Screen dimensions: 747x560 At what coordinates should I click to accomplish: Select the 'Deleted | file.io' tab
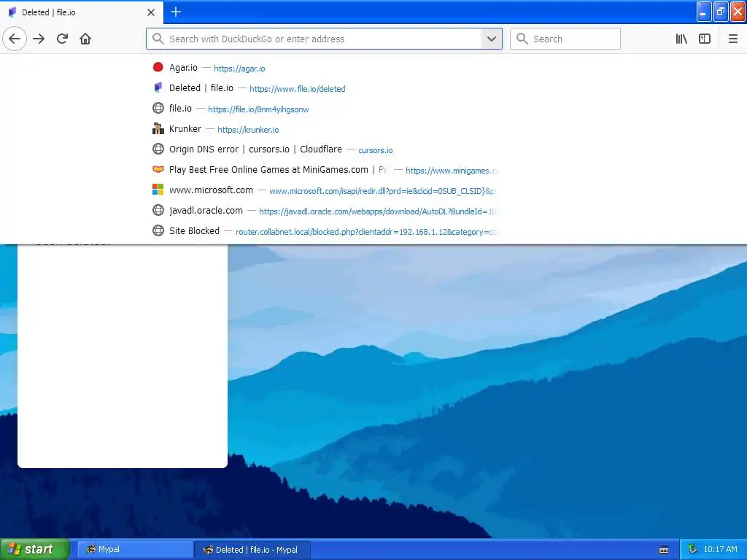click(x=82, y=12)
